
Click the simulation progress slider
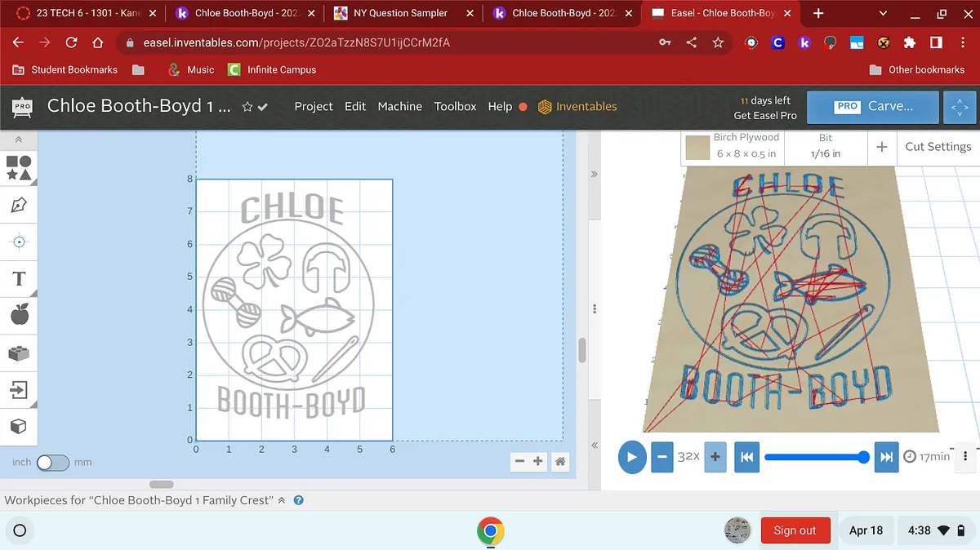[x=813, y=457]
